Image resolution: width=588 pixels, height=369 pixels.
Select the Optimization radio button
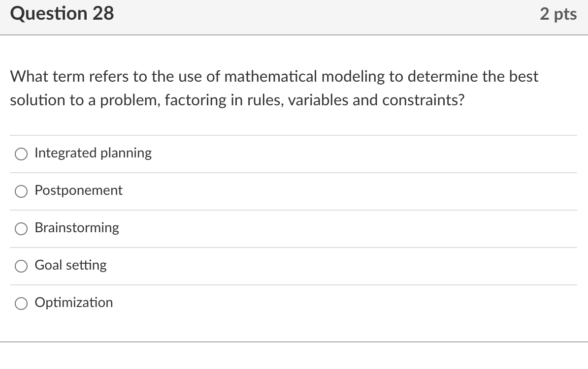tap(21, 303)
